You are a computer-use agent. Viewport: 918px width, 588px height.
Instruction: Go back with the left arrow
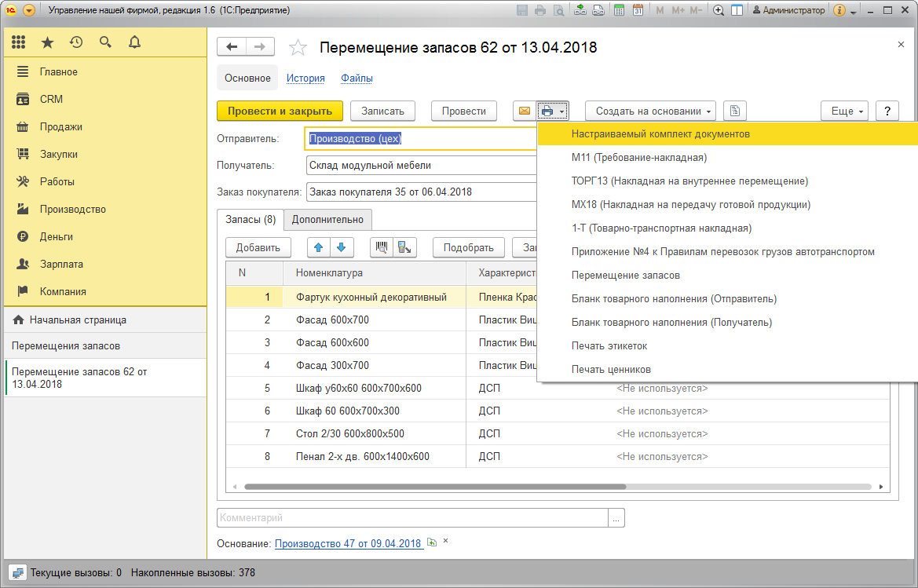[232, 47]
